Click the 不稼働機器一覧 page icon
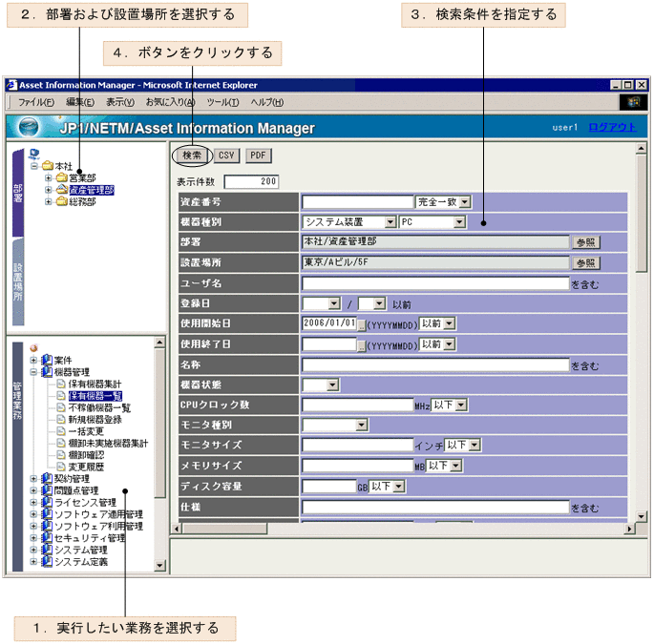 point(60,407)
